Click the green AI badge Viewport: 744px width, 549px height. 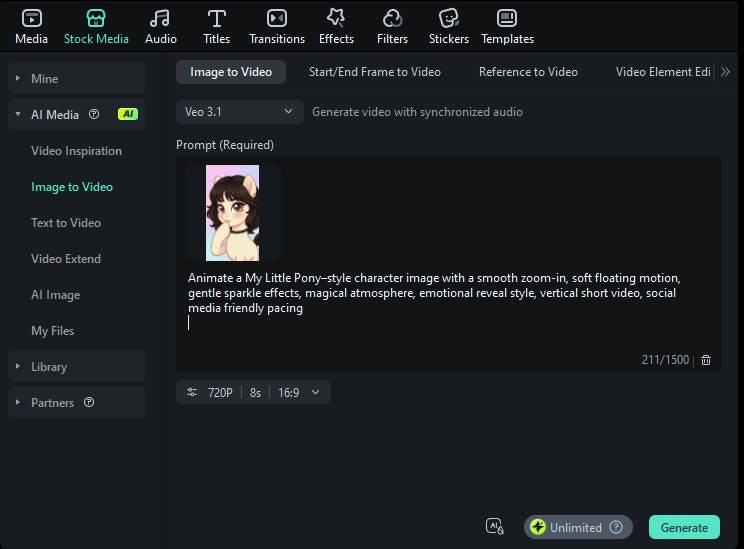128,114
